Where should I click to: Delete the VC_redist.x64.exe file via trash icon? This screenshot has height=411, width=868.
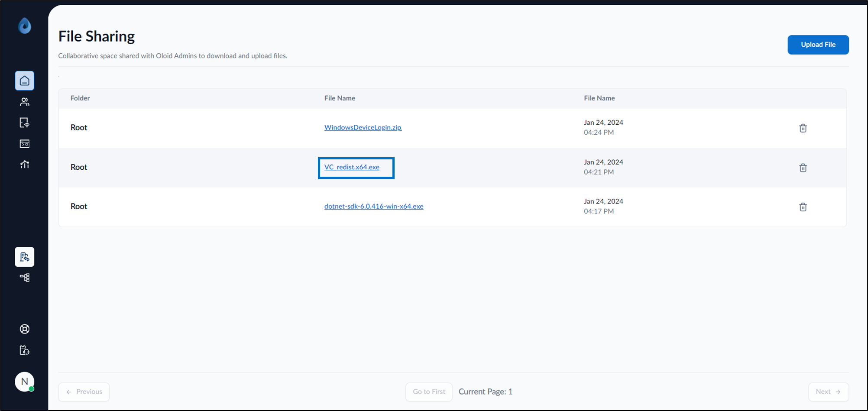coord(803,168)
